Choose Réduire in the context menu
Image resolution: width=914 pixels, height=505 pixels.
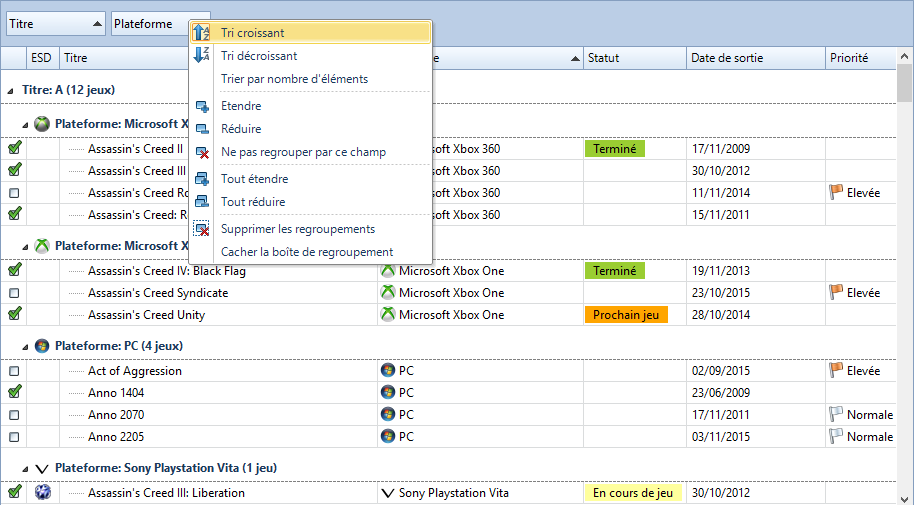click(x=311, y=129)
